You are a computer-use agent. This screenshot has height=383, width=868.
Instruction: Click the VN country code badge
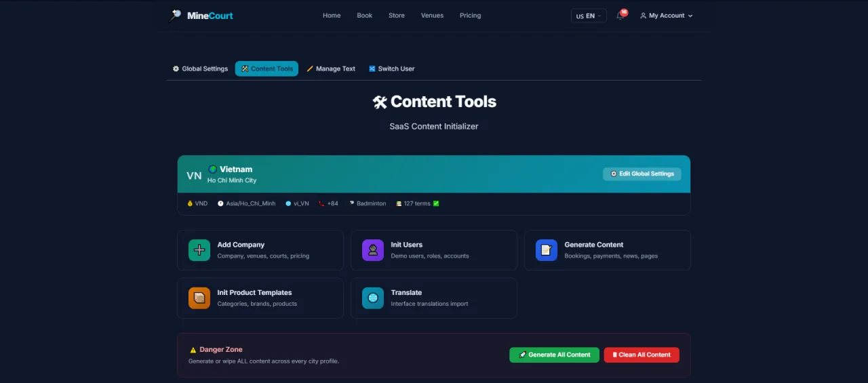pyautogui.click(x=194, y=176)
